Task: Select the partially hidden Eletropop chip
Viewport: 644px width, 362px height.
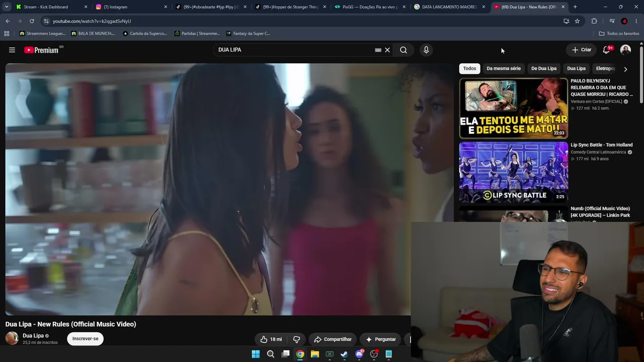Action: point(605,68)
